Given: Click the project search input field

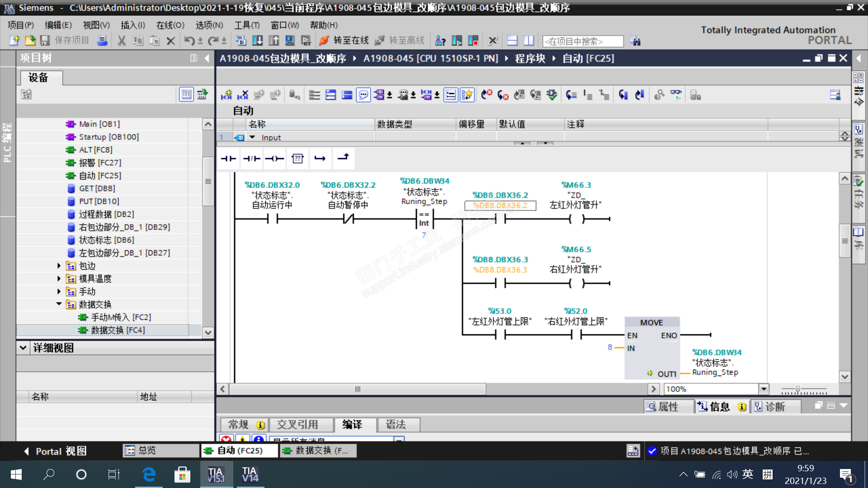Looking at the screenshot, I should point(582,42).
